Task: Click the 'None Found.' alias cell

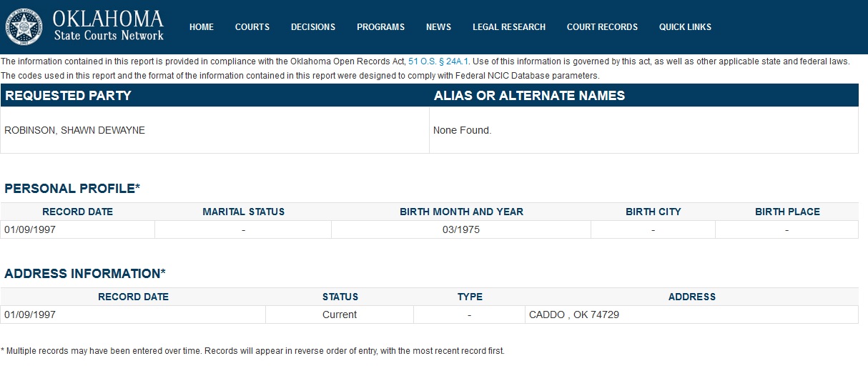Action: [x=463, y=130]
